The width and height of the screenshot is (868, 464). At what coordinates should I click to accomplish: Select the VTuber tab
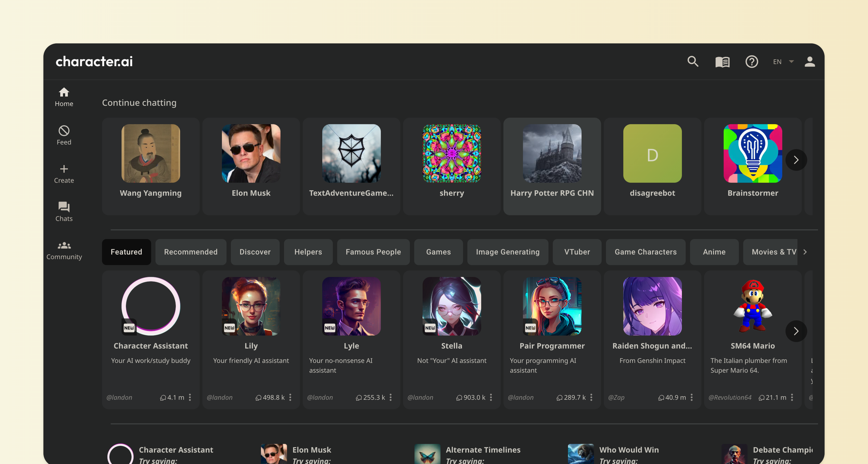pyautogui.click(x=577, y=252)
